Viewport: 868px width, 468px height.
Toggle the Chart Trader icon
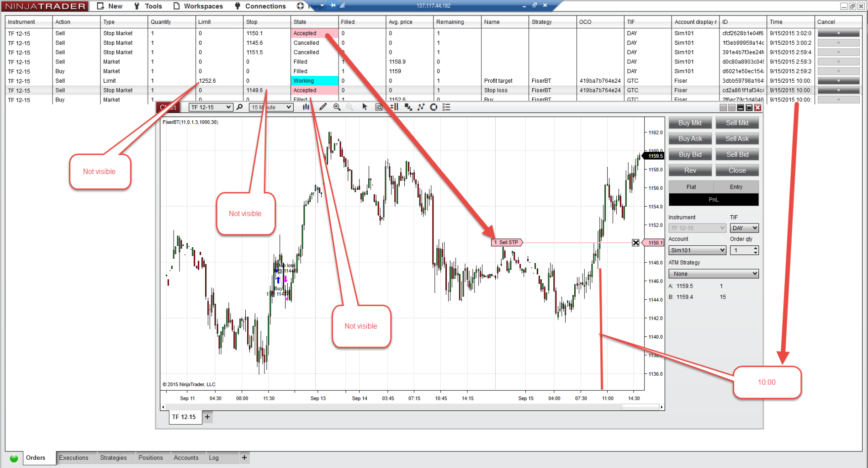pyautogui.click(x=394, y=107)
